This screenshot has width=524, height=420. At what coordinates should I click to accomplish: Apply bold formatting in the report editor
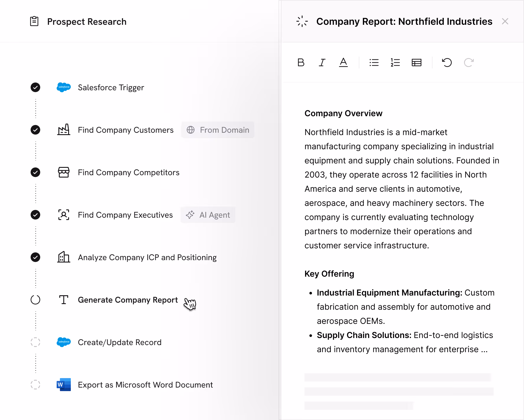point(301,62)
